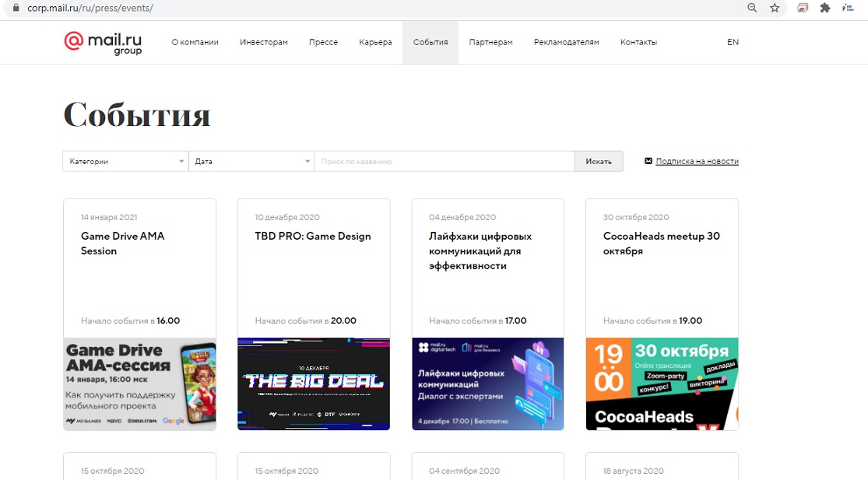868x480 pixels.
Task: Click the lock icon in address bar
Action: tap(16, 8)
